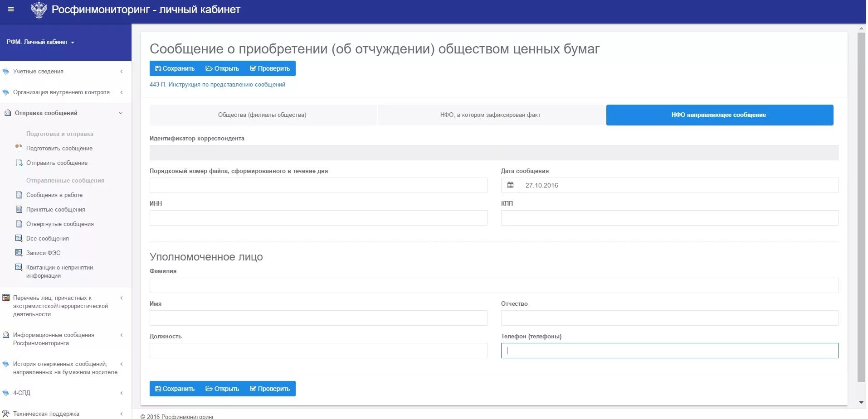Open the РФМ. Личный кабинет dropdown
Screen dimensions: 868x419
pos(40,42)
